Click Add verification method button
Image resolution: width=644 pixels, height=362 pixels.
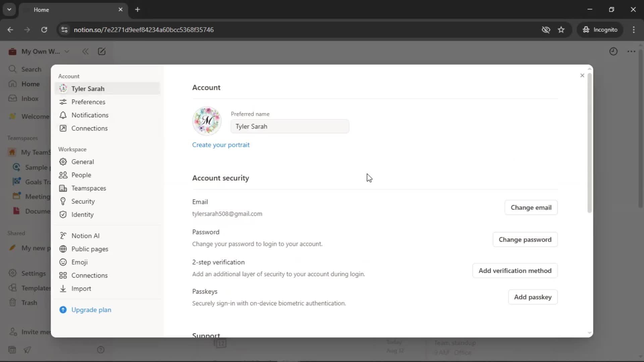click(515, 270)
